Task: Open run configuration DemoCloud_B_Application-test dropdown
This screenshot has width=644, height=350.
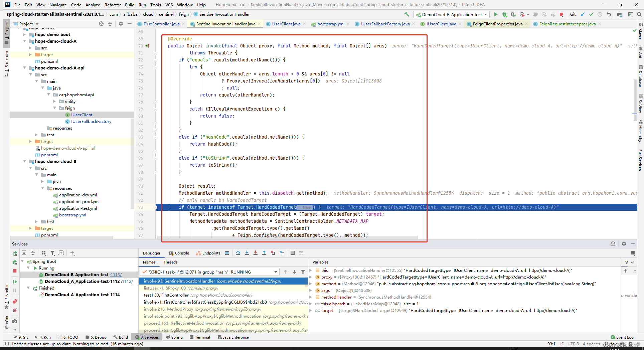Action: (x=451, y=14)
